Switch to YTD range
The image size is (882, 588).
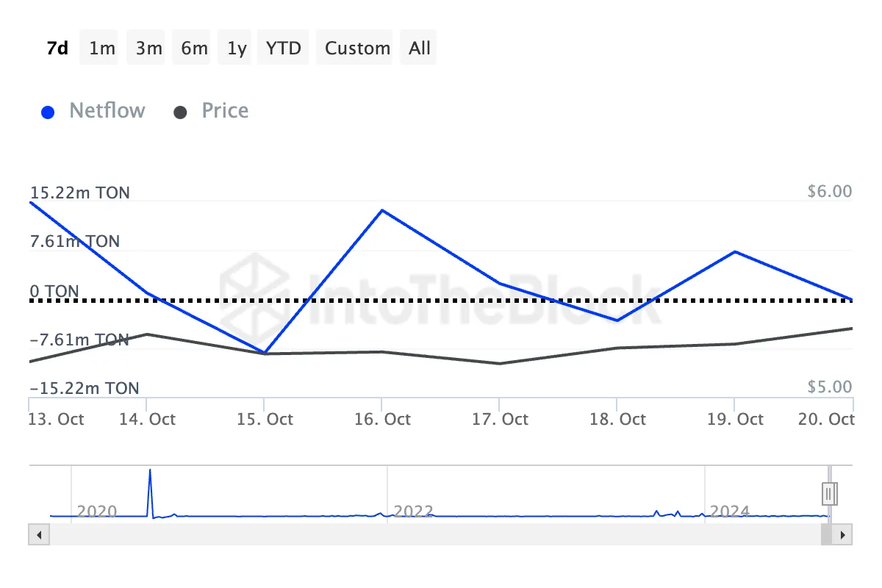pos(284,49)
